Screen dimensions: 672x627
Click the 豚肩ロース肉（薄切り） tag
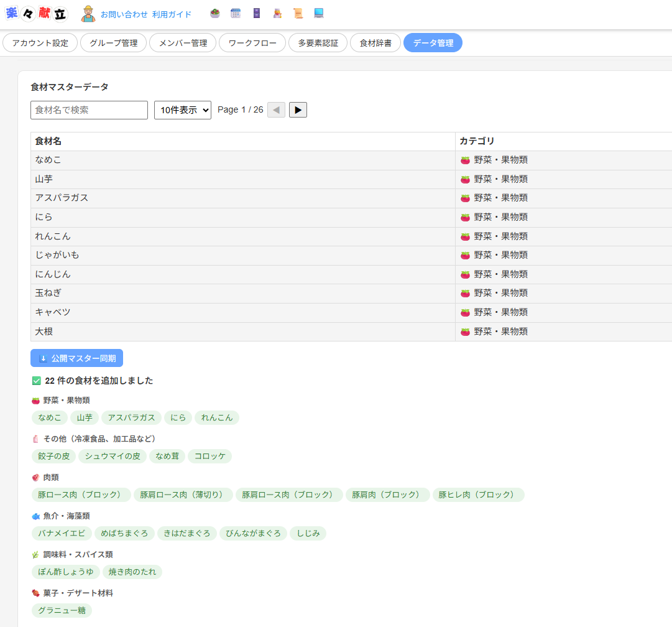183,495
